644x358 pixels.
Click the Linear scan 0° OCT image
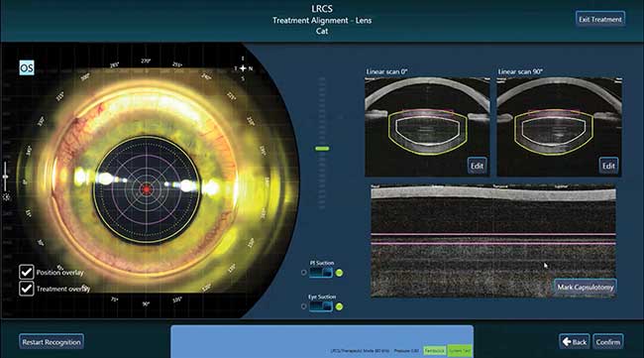pyautogui.click(x=427, y=127)
